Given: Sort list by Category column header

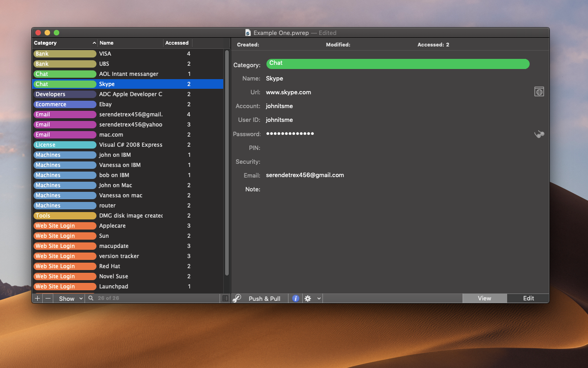Looking at the screenshot, I should (x=64, y=43).
